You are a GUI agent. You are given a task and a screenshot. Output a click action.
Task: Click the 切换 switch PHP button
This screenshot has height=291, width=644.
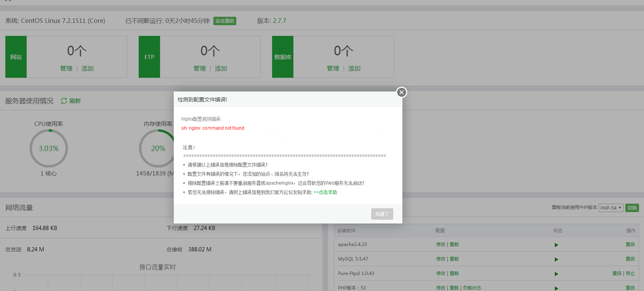[x=632, y=208]
